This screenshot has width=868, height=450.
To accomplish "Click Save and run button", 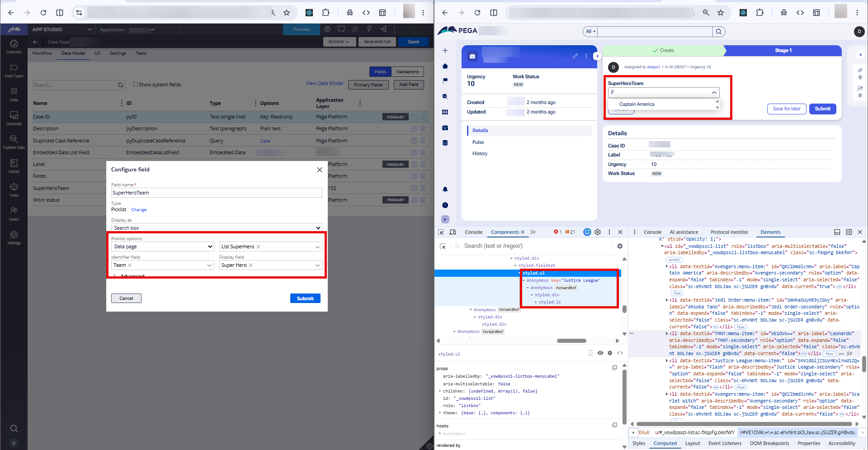I will click(x=377, y=42).
